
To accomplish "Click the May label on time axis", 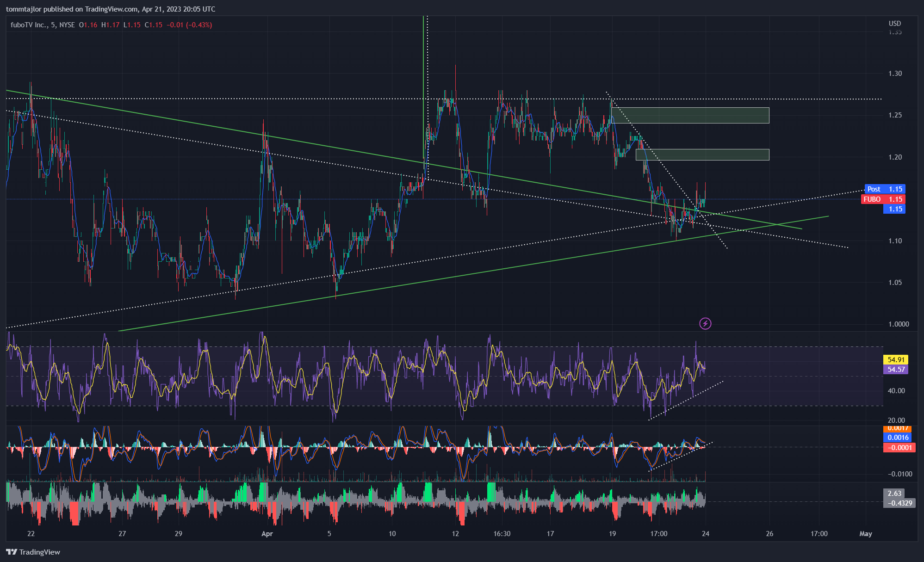I will click(x=866, y=534).
